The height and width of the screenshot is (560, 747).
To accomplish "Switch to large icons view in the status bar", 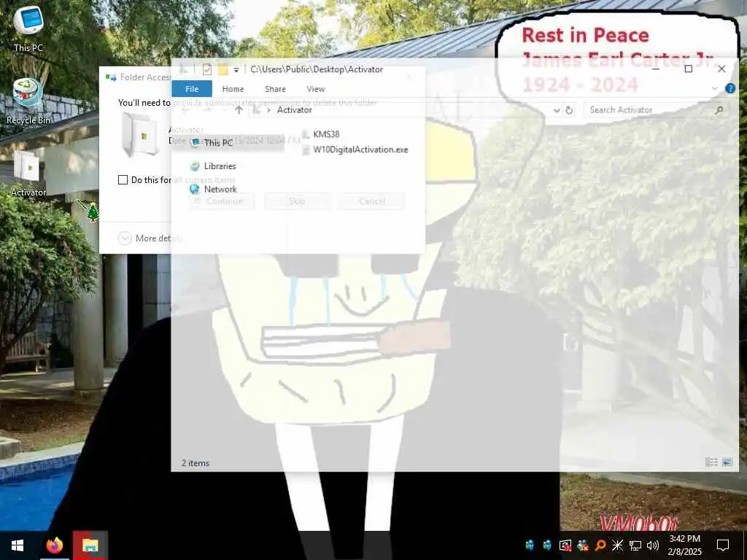I will click(x=727, y=462).
